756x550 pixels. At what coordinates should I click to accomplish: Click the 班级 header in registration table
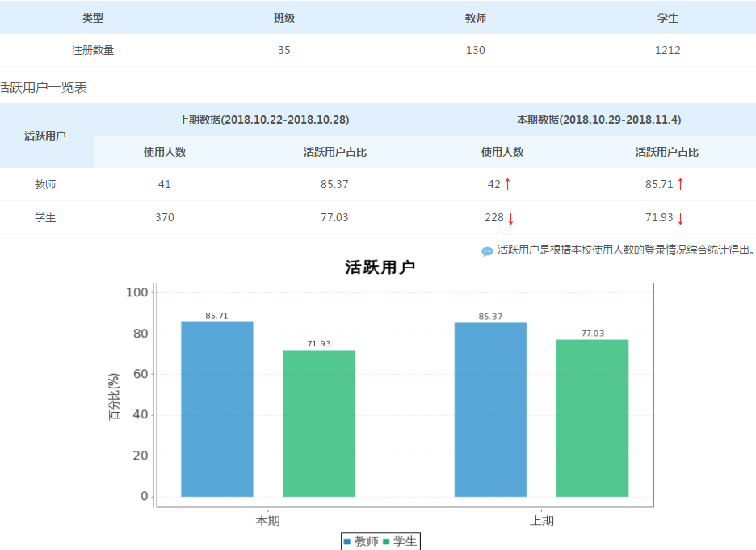point(284,18)
